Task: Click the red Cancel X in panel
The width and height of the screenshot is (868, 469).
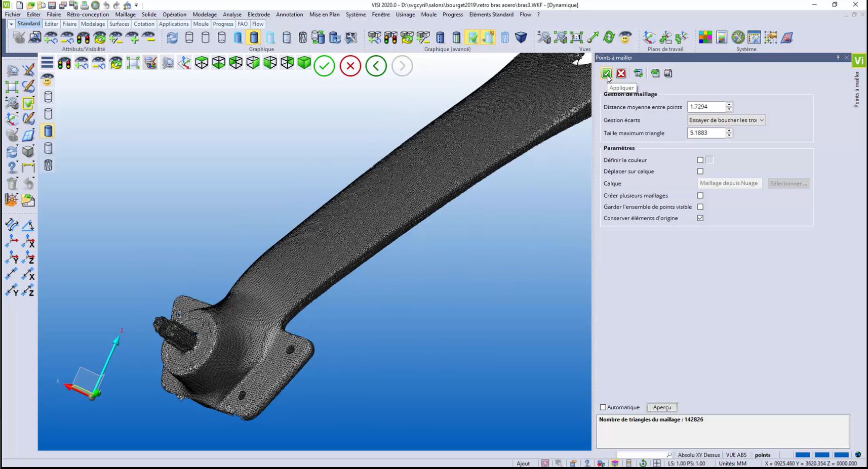Action: point(621,73)
